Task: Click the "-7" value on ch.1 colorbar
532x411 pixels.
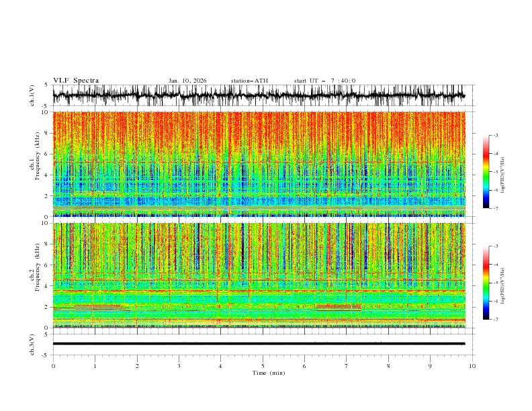Action: coord(495,208)
